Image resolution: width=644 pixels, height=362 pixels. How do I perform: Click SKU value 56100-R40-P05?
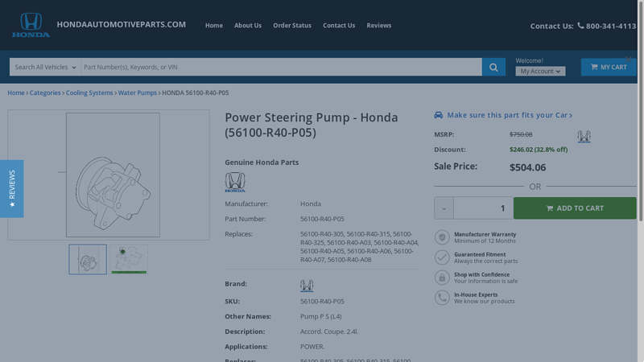tap(322, 301)
